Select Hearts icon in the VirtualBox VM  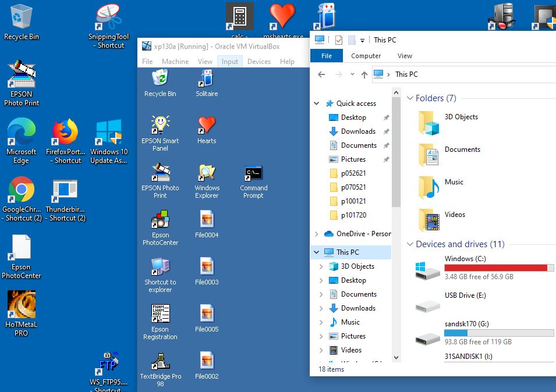click(207, 130)
